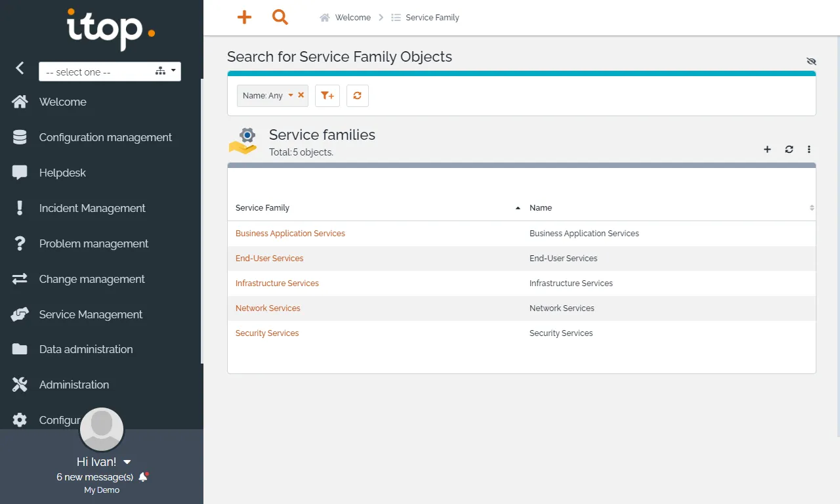The image size is (840, 504).
Task: Collapse the sidebar with the back chevron
Action: [20, 68]
